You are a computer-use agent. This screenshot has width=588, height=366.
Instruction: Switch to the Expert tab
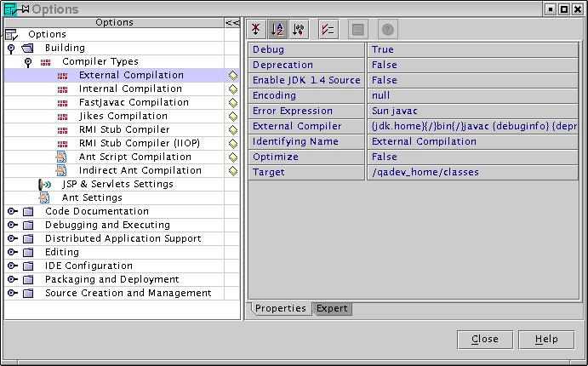click(332, 308)
